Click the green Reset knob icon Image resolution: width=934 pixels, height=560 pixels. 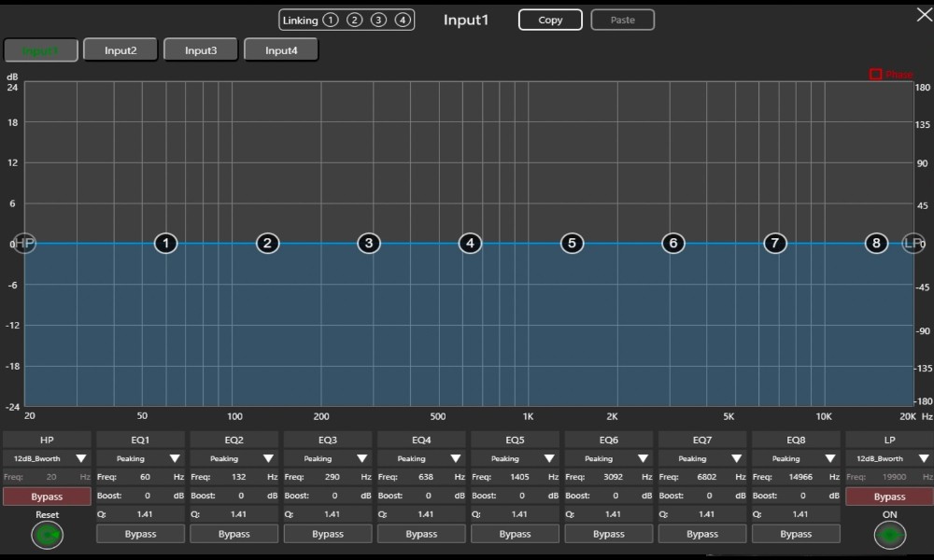[47, 535]
